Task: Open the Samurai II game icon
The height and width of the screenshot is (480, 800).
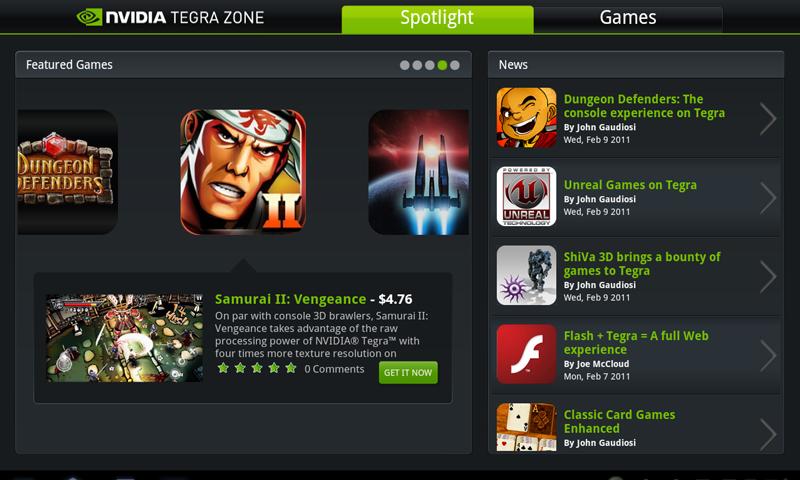Action: [243, 172]
